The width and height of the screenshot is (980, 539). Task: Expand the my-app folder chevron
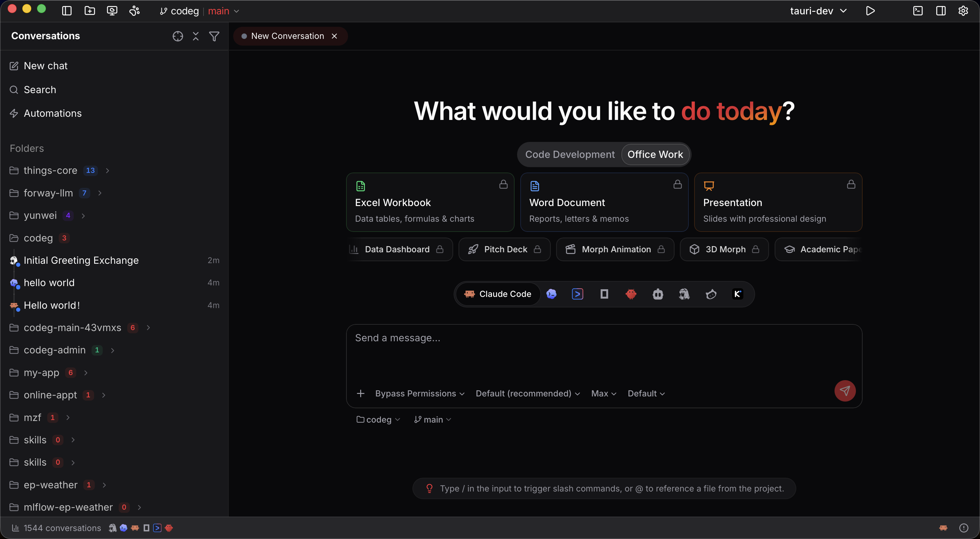(86, 373)
